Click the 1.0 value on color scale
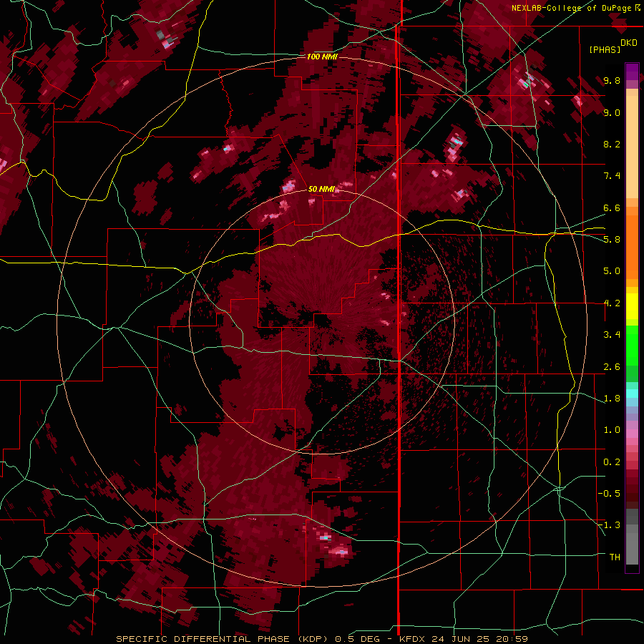The height and width of the screenshot is (644, 644). [x=612, y=430]
